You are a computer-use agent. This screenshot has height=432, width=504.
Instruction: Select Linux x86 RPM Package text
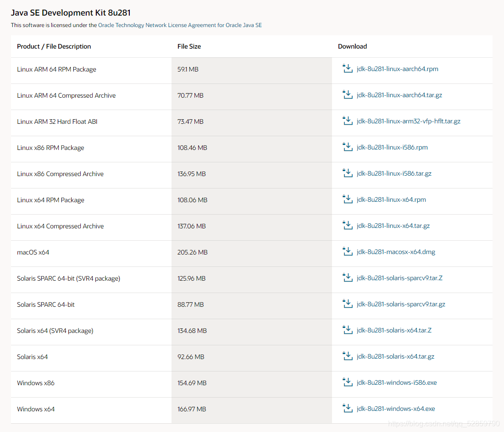[50, 148]
